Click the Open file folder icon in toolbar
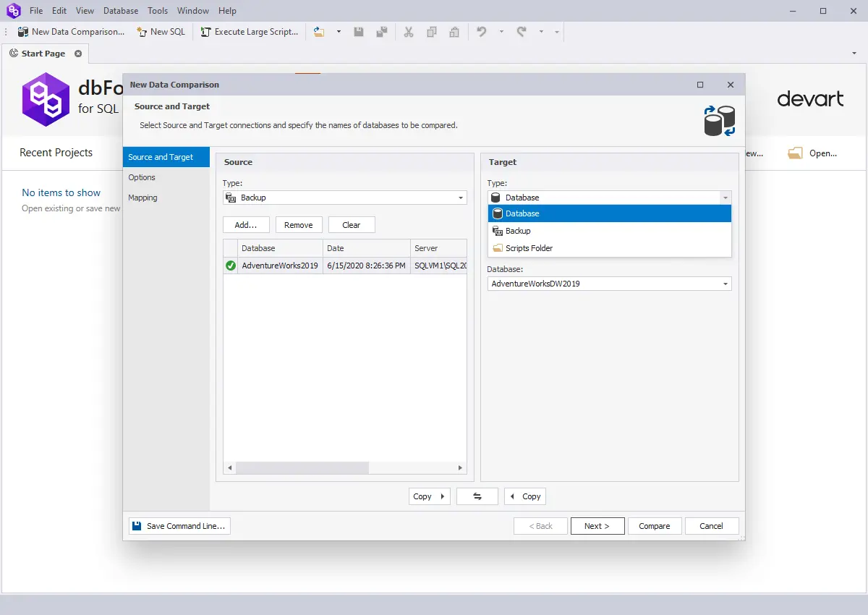Viewport: 868px width, 615px height. point(319,32)
